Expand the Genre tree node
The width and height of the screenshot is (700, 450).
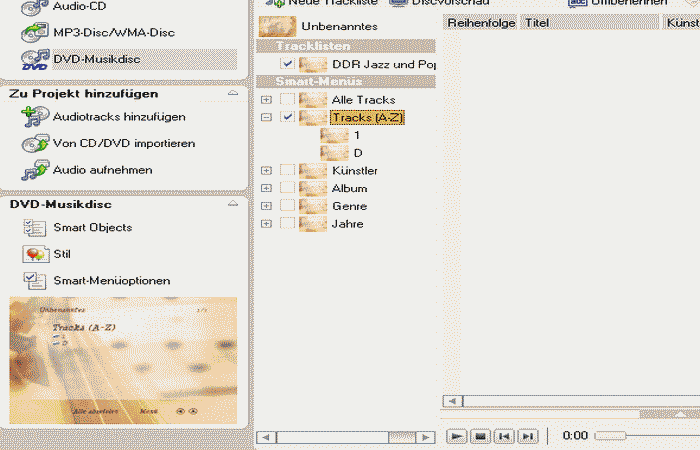[x=266, y=206]
